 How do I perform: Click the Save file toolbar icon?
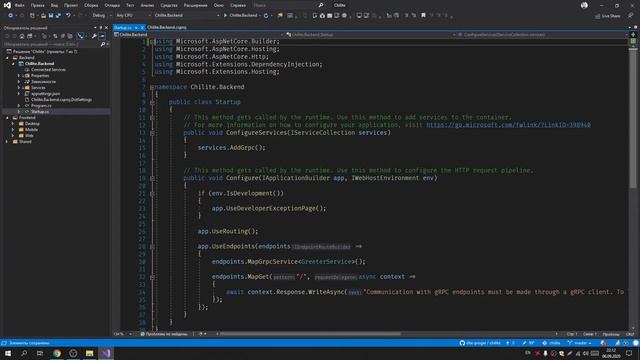tap(51, 16)
